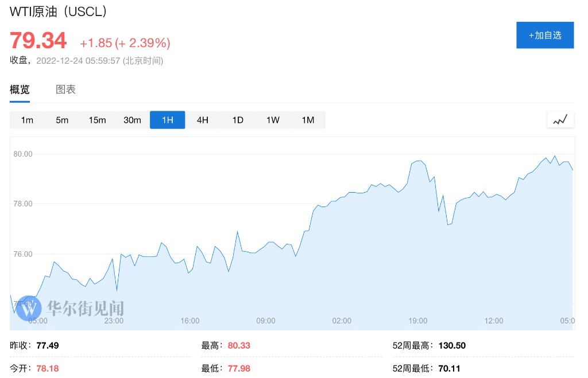Switch chart to 4H interval
Viewport: 588px width, 378px height.
(x=203, y=120)
